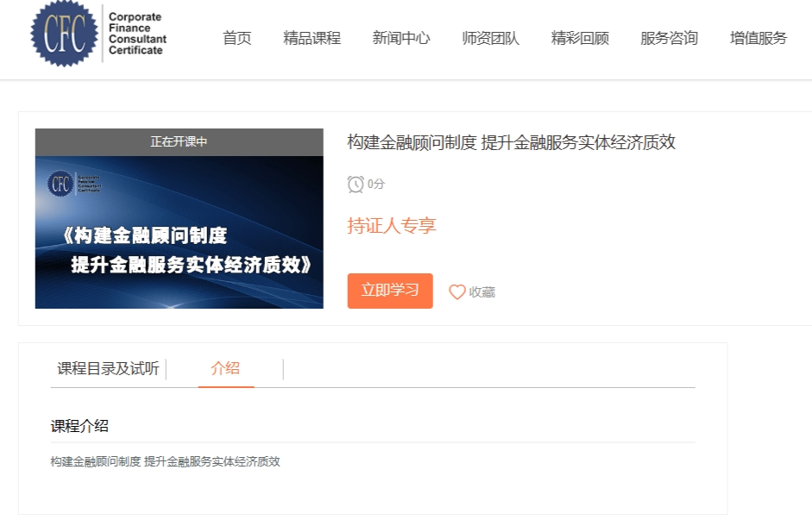Select the 介绍 tab

(225, 368)
